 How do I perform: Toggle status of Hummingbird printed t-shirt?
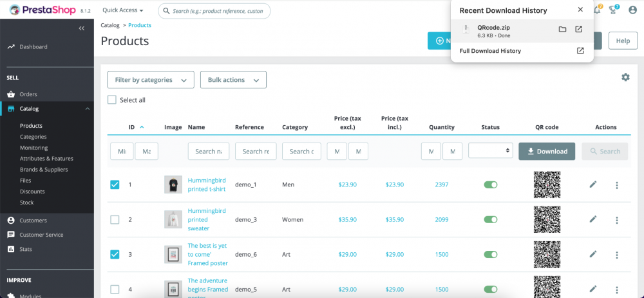point(491,185)
